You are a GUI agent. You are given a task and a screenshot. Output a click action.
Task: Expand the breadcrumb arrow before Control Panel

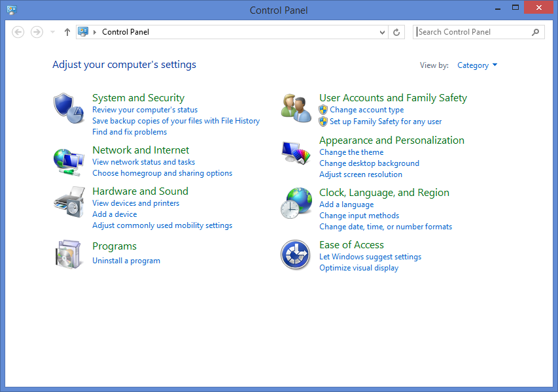coord(95,32)
